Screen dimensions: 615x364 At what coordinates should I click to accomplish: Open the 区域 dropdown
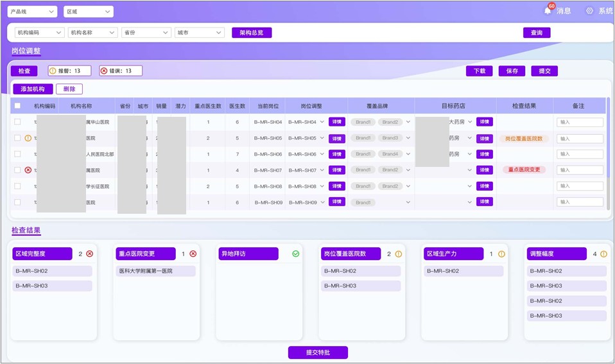89,12
